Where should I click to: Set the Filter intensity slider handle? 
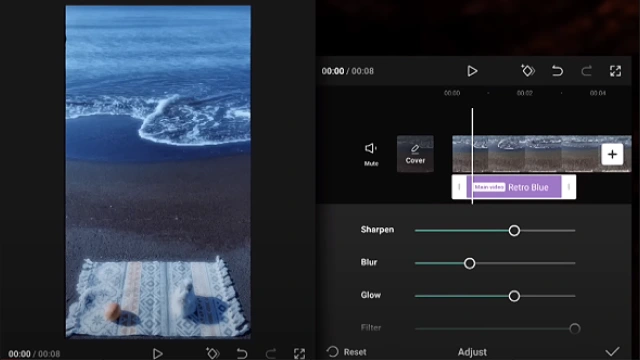coord(575,329)
